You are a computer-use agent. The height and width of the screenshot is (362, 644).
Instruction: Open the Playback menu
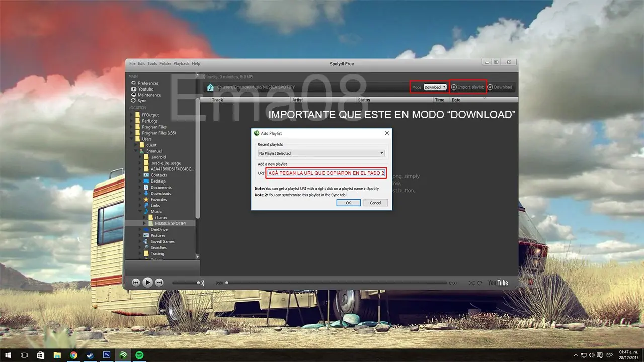click(x=181, y=63)
